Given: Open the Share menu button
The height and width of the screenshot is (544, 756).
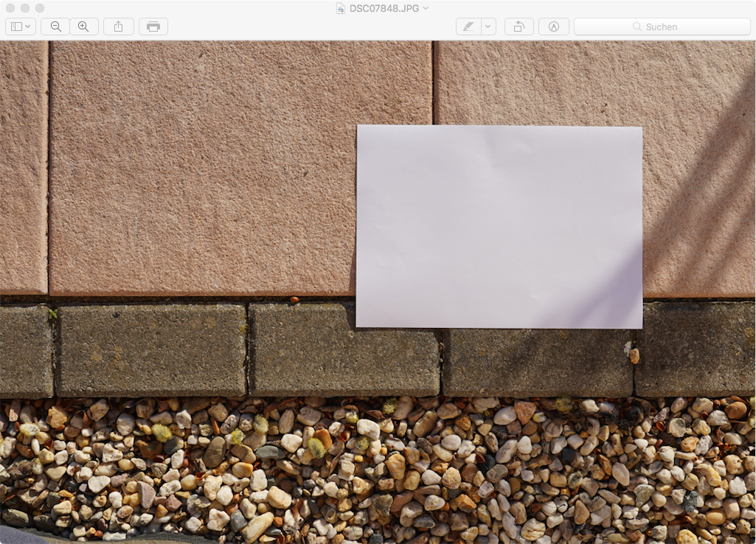Looking at the screenshot, I should coord(119,27).
